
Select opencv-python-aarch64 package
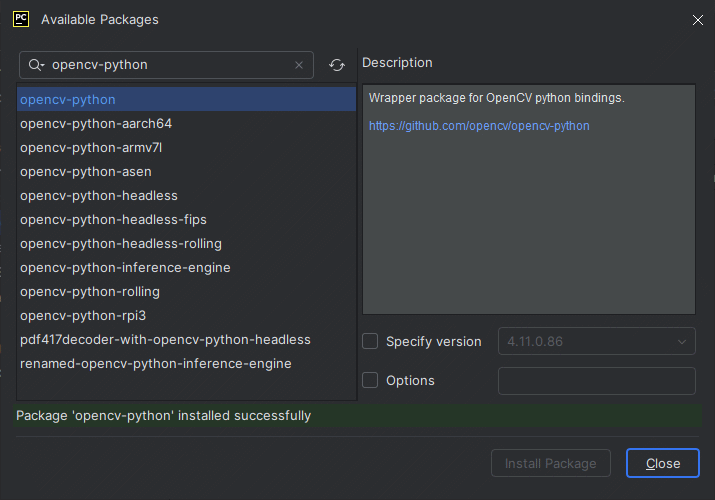186,124
